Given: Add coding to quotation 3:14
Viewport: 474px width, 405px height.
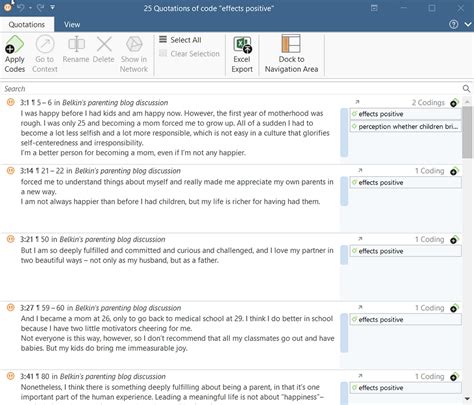Looking at the screenshot, I should point(454,171).
